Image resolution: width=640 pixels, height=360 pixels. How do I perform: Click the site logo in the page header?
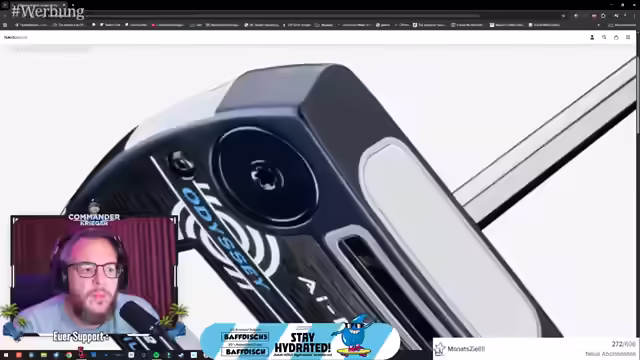point(16,37)
